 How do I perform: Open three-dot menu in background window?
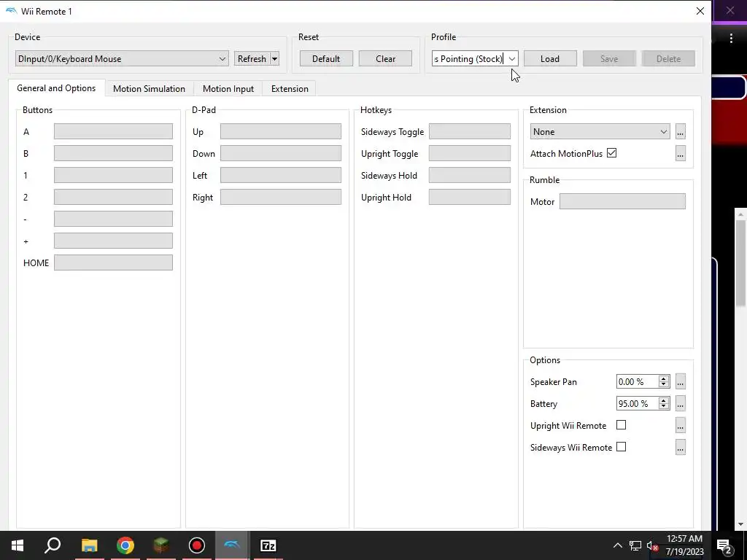pyautogui.click(x=731, y=39)
